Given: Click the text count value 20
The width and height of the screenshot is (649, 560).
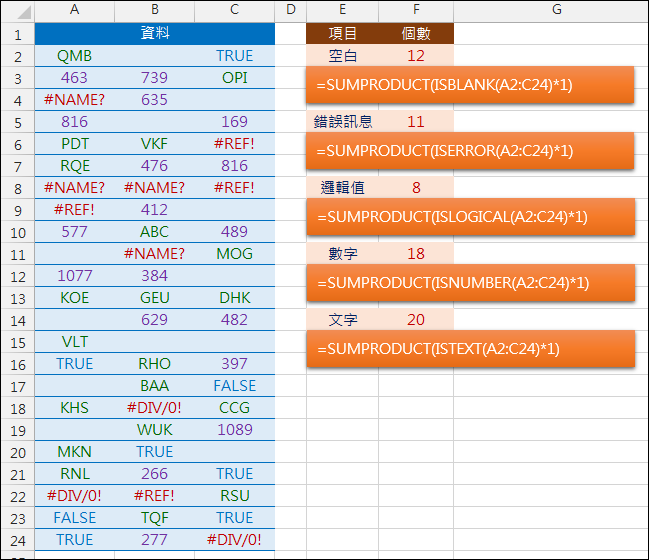Looking at the screenshot, I should coord(416,320).
